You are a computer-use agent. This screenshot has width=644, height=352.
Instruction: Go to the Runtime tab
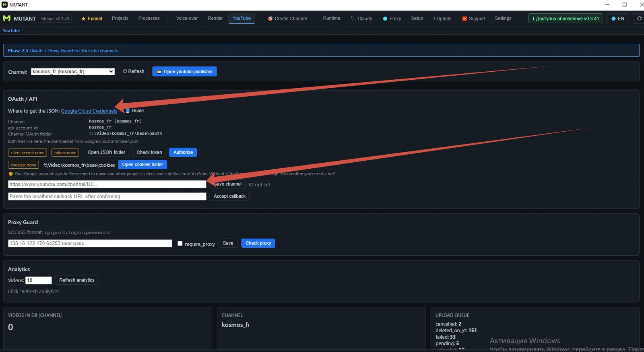[x=332, y=19]
